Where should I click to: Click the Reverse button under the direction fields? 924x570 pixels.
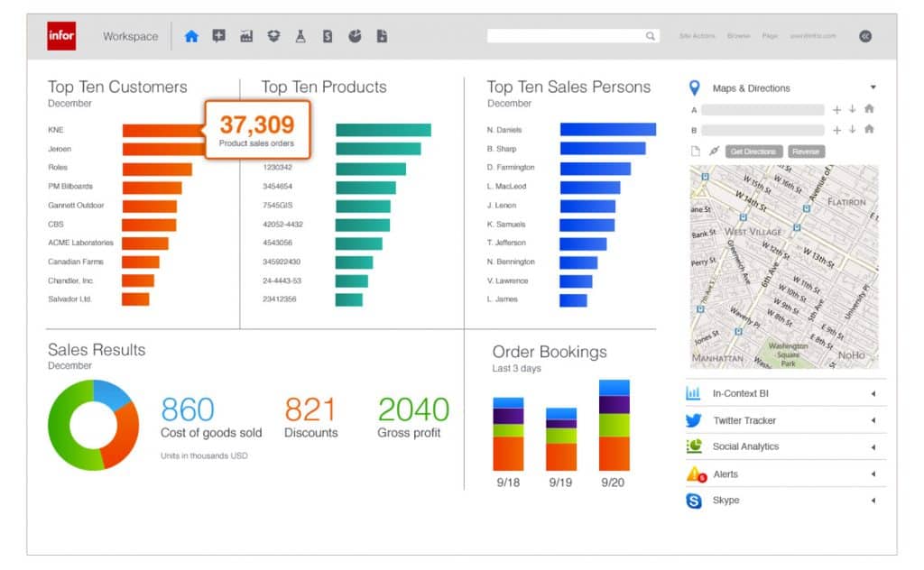click(806, 151)
